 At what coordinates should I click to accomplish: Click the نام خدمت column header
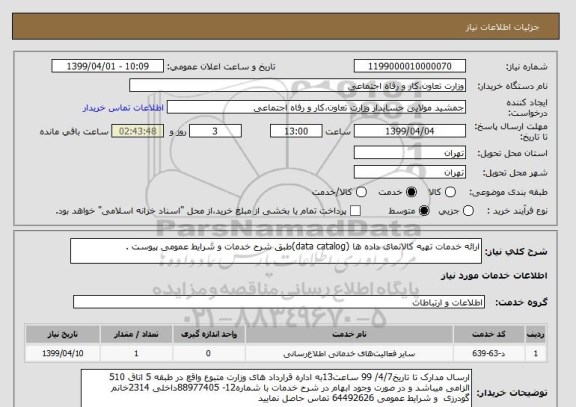click(349, 334)
